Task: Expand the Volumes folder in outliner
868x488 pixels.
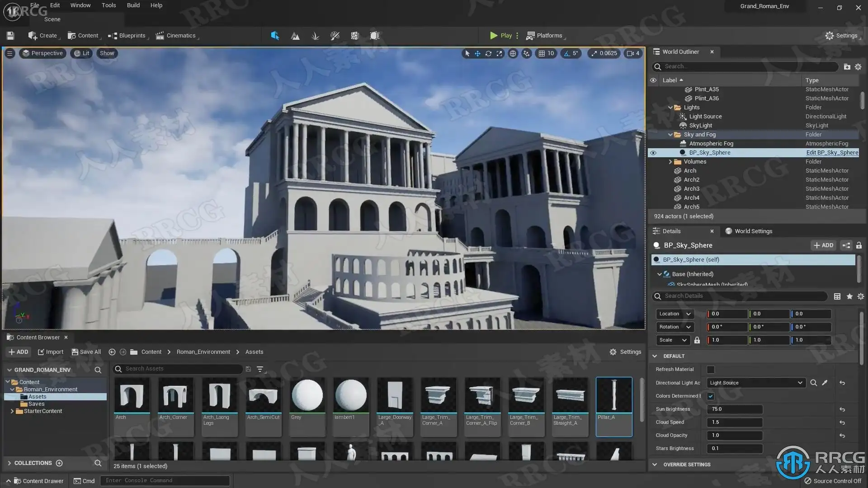Action: [670, 162]
